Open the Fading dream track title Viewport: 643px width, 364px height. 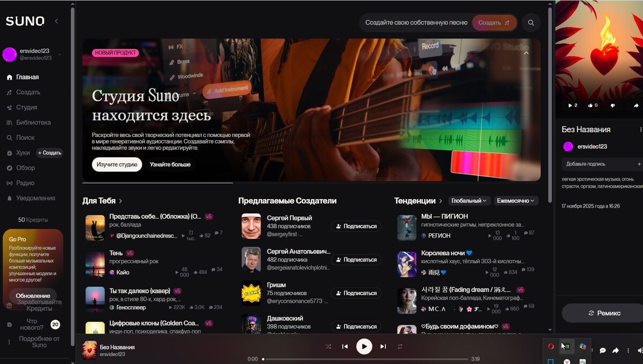(466, 290)
